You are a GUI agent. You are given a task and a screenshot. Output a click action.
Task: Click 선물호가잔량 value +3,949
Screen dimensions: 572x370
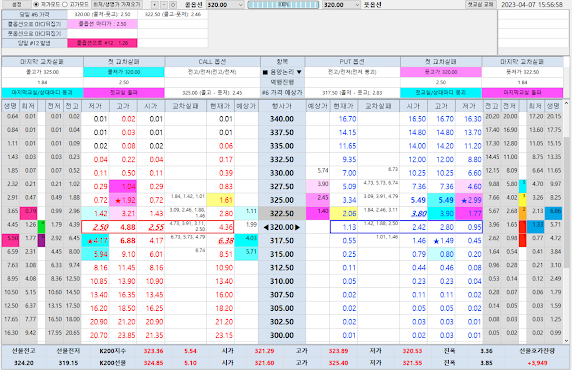pyautogui.click(x=537, y=363)
